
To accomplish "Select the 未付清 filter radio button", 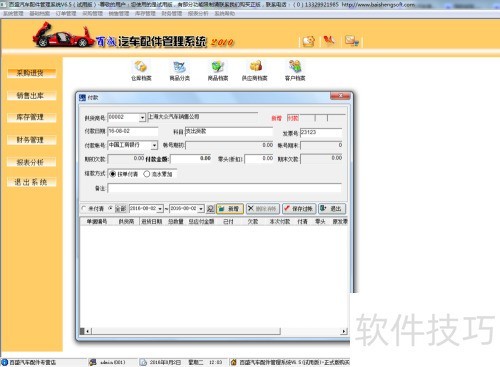I will point(84,208).
